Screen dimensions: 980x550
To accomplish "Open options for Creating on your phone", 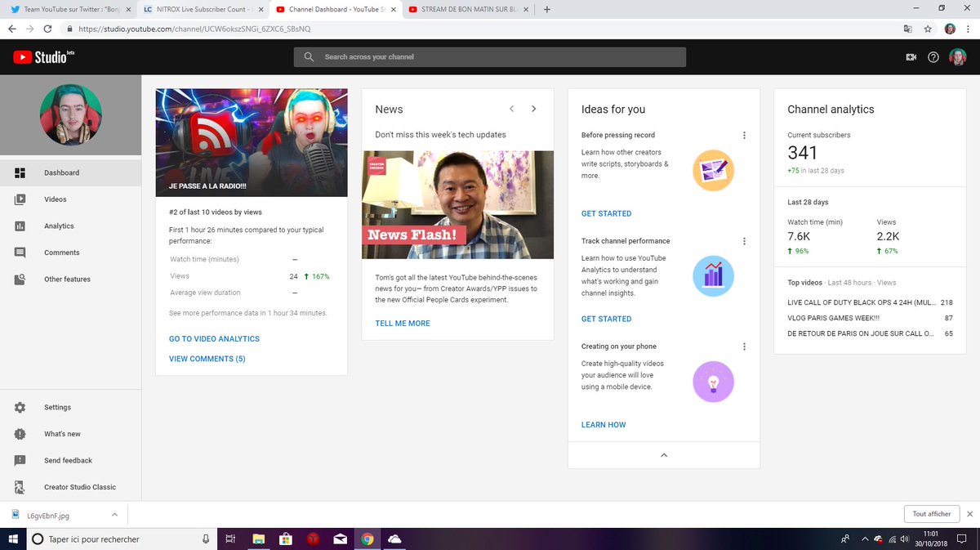I will [744, 347].
